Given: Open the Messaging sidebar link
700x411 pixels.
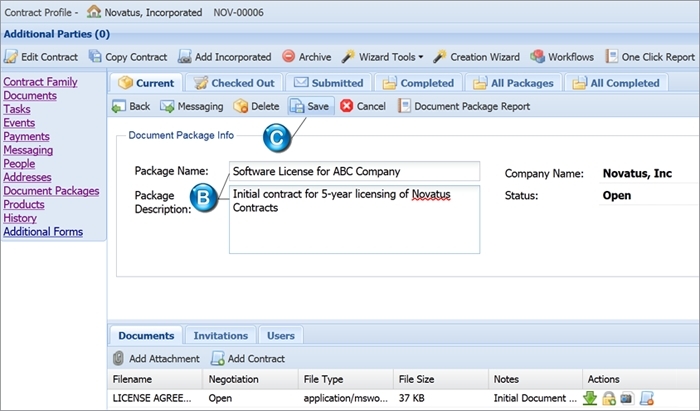Looking at the screenshot, I should tap(28, 150).
